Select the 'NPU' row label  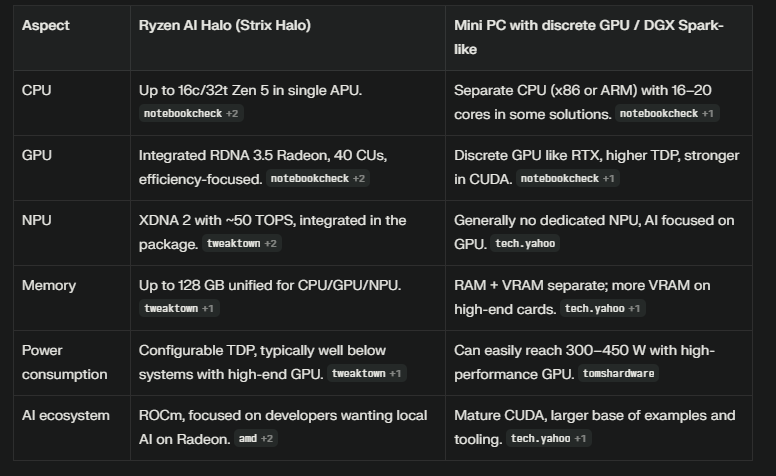[36, 221]
